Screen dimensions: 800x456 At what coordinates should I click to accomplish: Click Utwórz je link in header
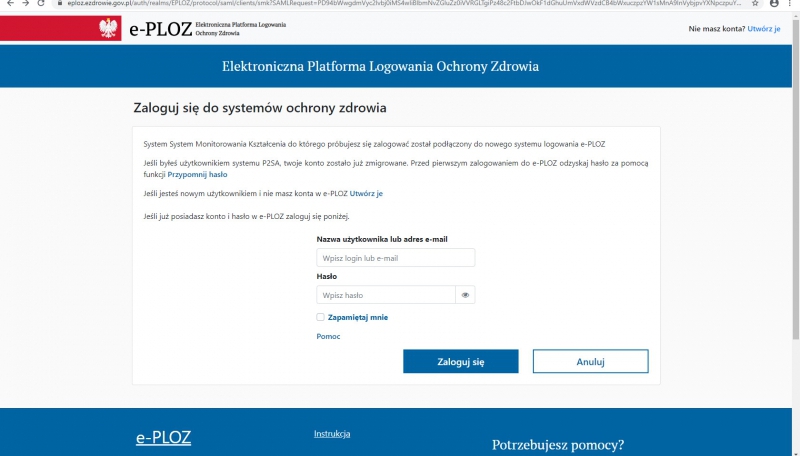[763, 29]
